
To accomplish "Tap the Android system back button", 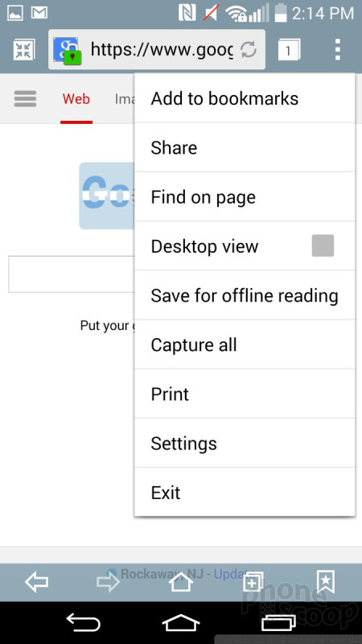I will 84,623.
